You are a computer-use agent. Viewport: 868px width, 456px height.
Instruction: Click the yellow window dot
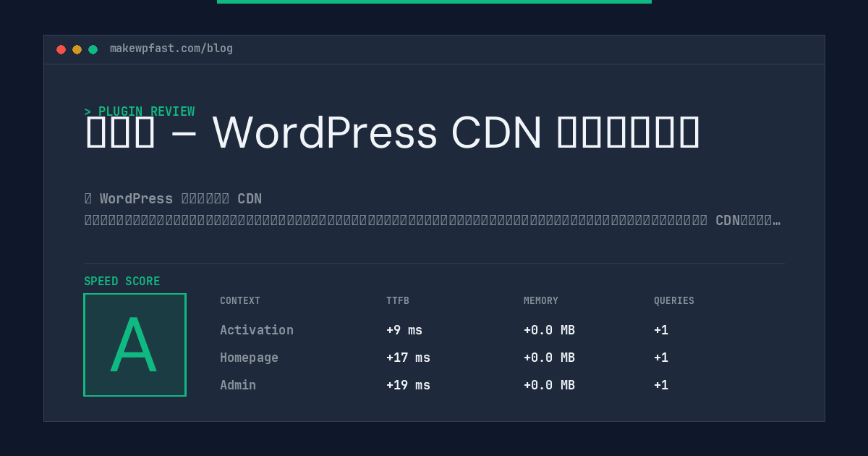point(77,49)
